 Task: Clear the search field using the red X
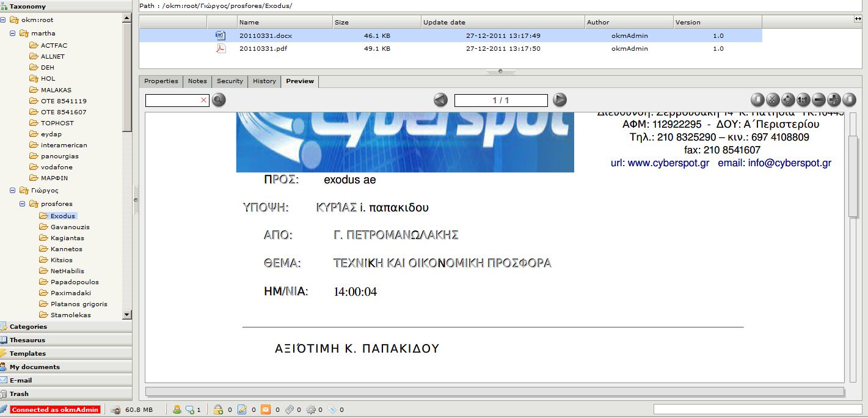click(x=203, y=100)
